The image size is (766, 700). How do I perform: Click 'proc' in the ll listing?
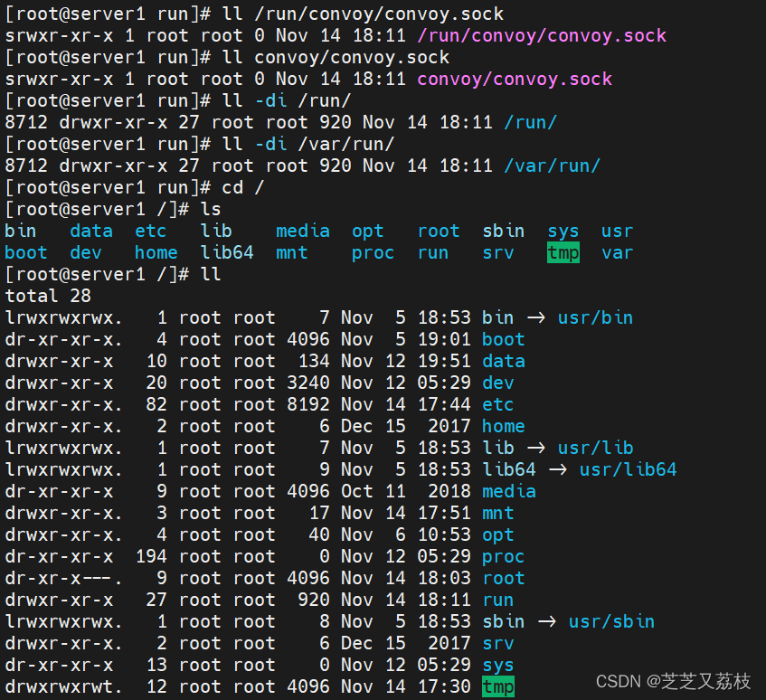pyautogui.click(x=504, y=557)
